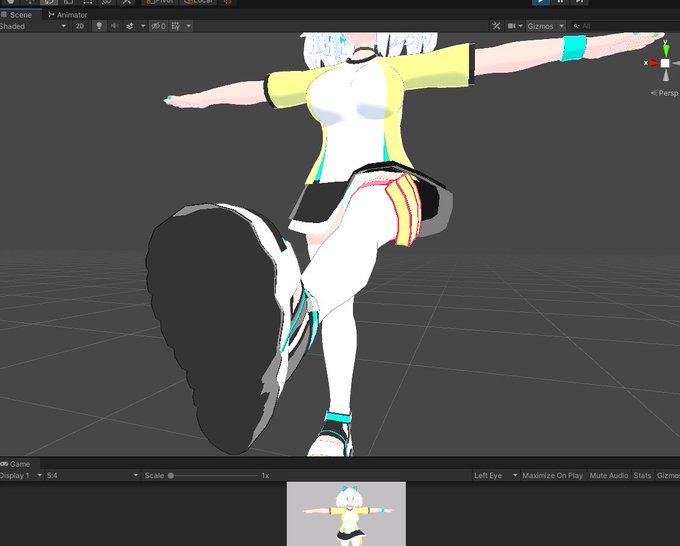The width and height of the screenshot is (680, 546).
Task: Click the Game view Scale slider handle
Action: (171, 476)
